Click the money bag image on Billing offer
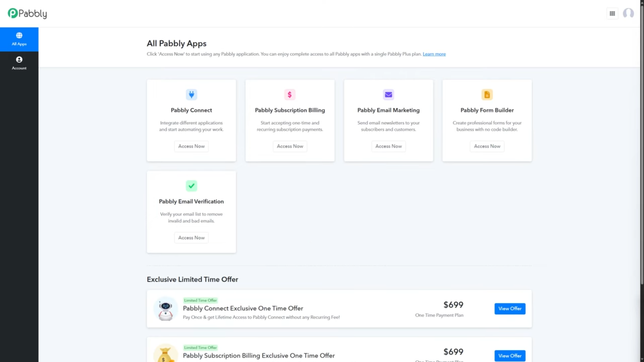The height and width of the screenshot is (362, 644). click(165, 353)
